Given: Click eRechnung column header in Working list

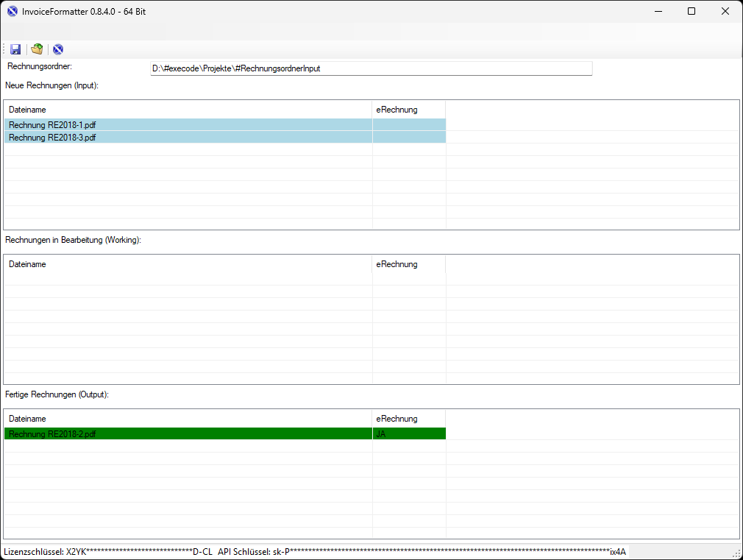Looking at the screenshot, I should coord(397,264).
